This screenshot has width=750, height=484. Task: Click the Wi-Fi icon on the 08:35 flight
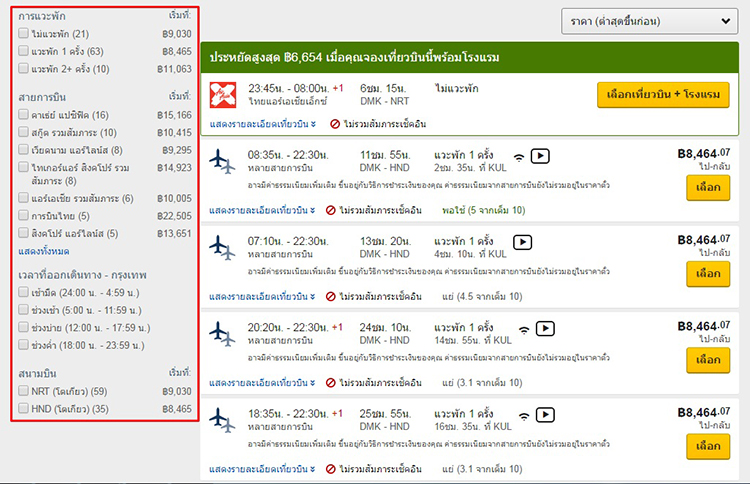(518, 156)
